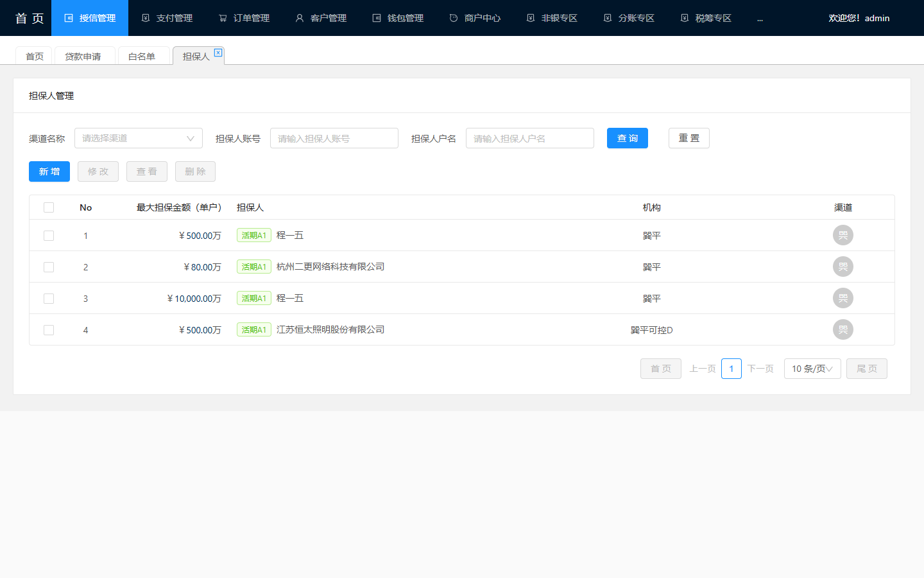This screenshot has width=924, height=578.
Task: Click the 首页 logo in navbar
Action: [30, 18]
